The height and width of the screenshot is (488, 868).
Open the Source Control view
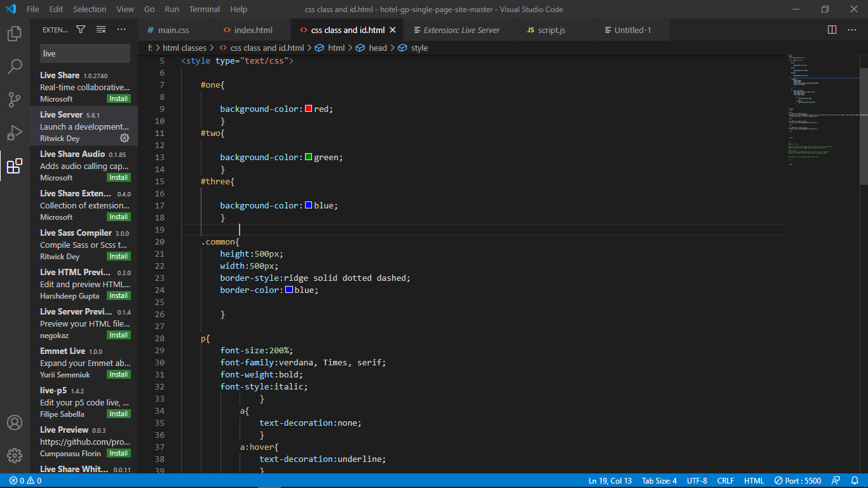14,98
